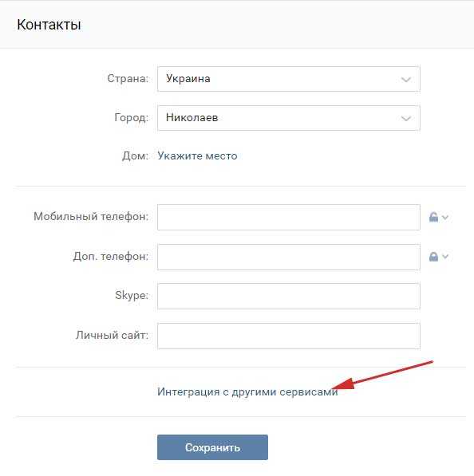Open Интеграция с другими сервисами link
474x476 pixels.
pyautogui.click(x=247, y=392)
